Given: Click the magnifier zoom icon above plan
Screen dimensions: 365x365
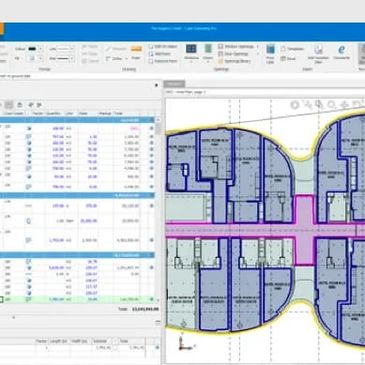Looking at the screenshot, I should pyautogui.click(x=319, y=105).
